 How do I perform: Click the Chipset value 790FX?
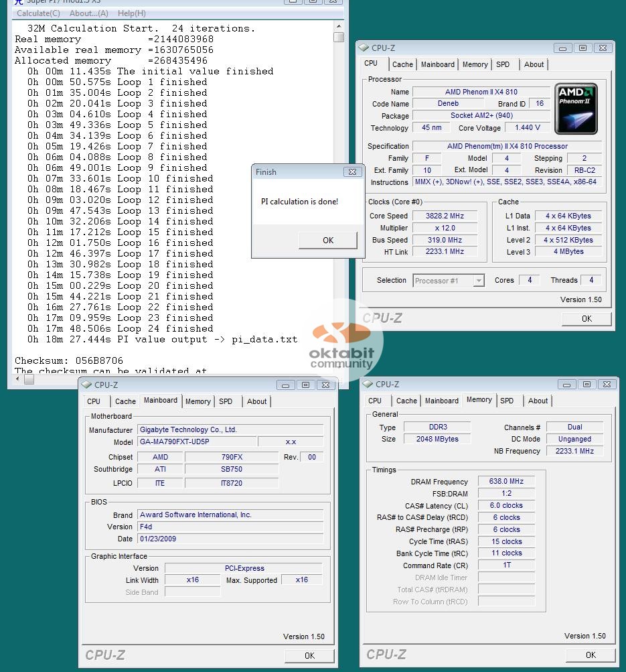point(232,458)
